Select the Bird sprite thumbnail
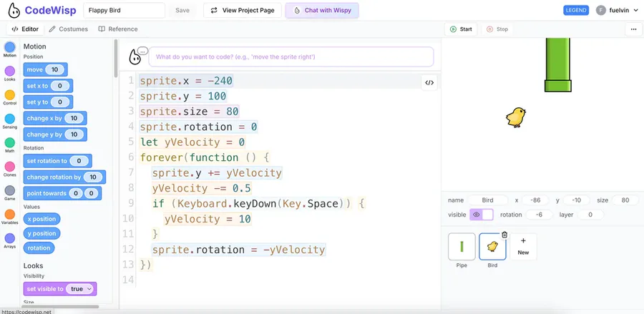The image size is (644, 314). tap(492, 247)
